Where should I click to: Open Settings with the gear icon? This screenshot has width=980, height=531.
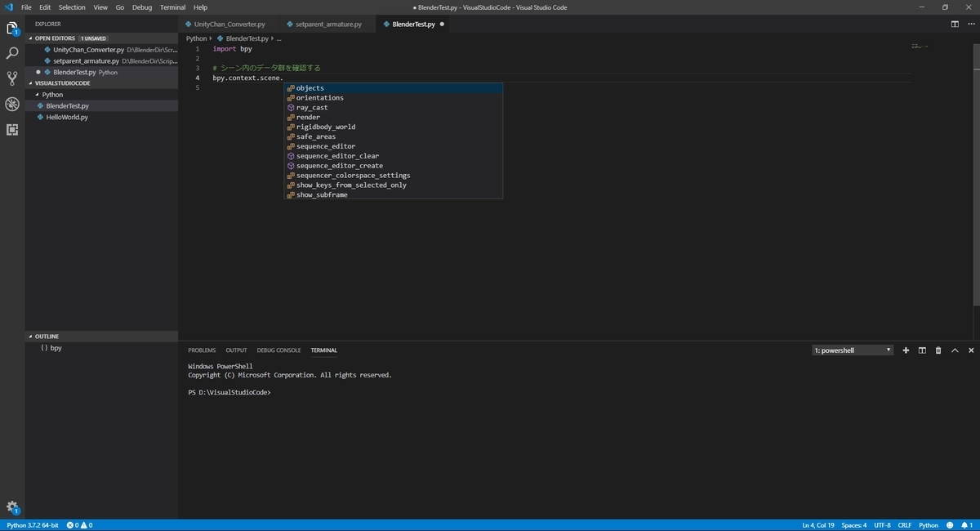pyautogui.click(x=11, y=506)
